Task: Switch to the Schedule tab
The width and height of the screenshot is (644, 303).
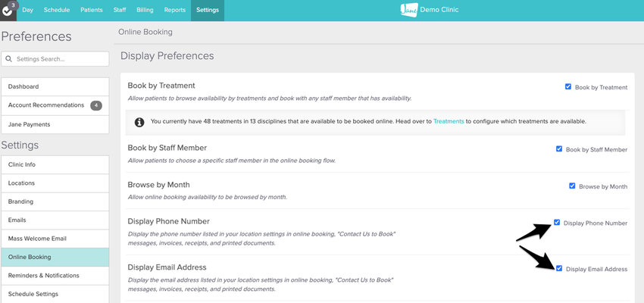Action: click(x=57, y=10)
